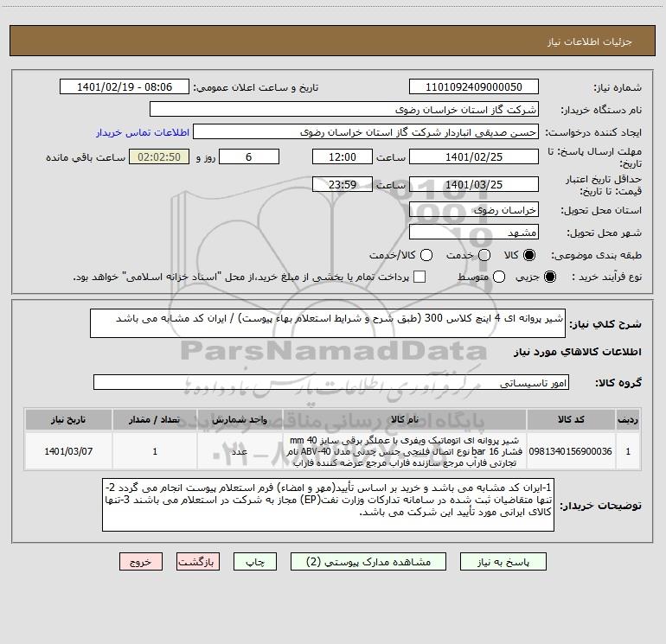Click the delivery city field مشهد

[x=474, y=232]
